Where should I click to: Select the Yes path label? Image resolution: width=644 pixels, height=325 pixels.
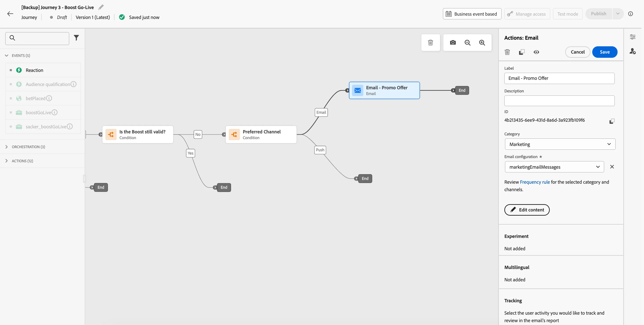pos(191,153)
